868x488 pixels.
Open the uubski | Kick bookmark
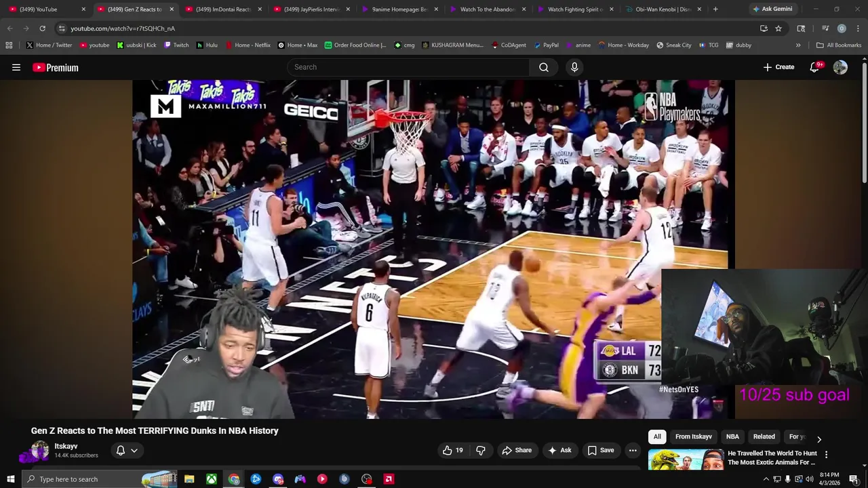[136, 45]
